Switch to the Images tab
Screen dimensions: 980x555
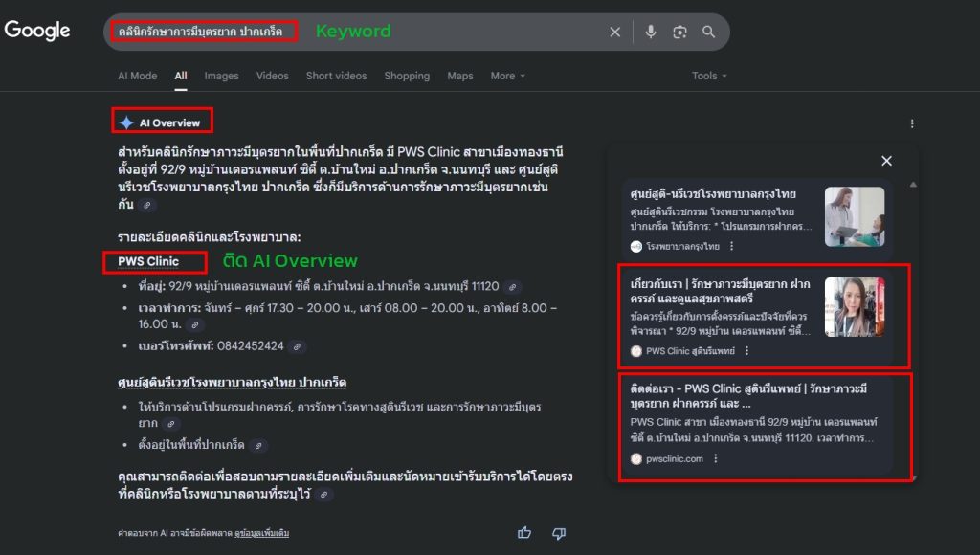point(221,76)
